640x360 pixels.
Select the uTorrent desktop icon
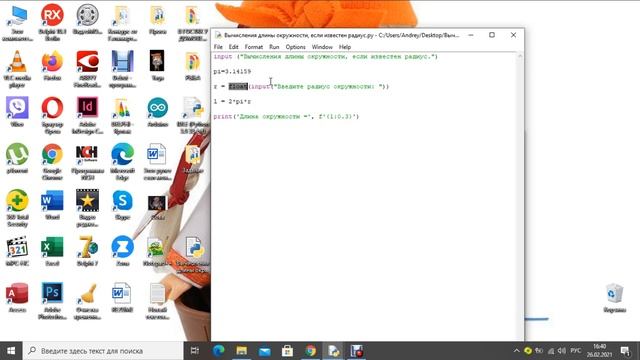[x=17, y=158]
